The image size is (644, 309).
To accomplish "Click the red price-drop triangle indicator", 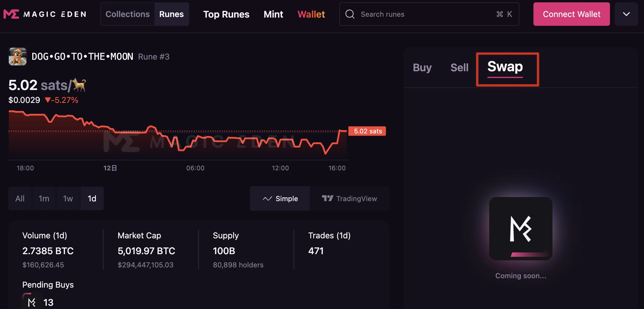I will coord(48,100).
